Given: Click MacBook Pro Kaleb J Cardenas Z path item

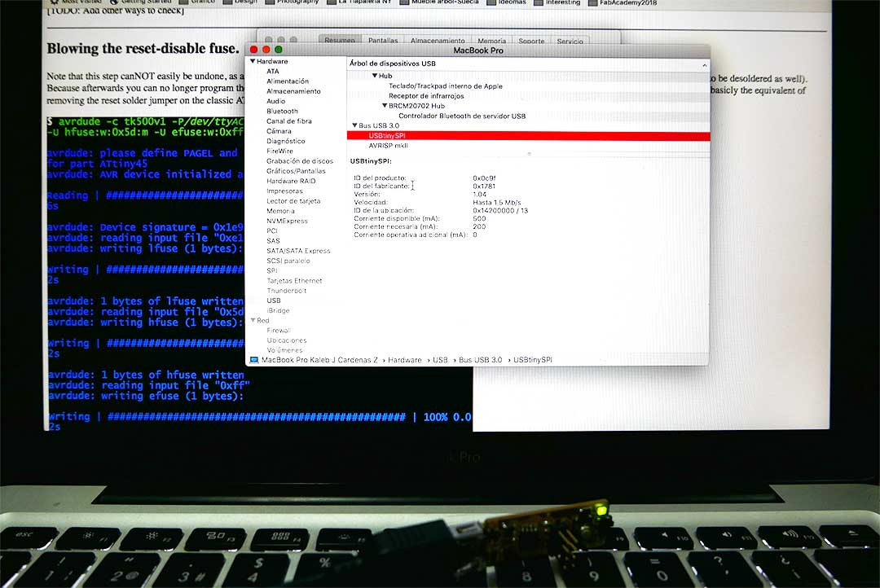Looking at the screenshot, I should click(x=319, y=360).
